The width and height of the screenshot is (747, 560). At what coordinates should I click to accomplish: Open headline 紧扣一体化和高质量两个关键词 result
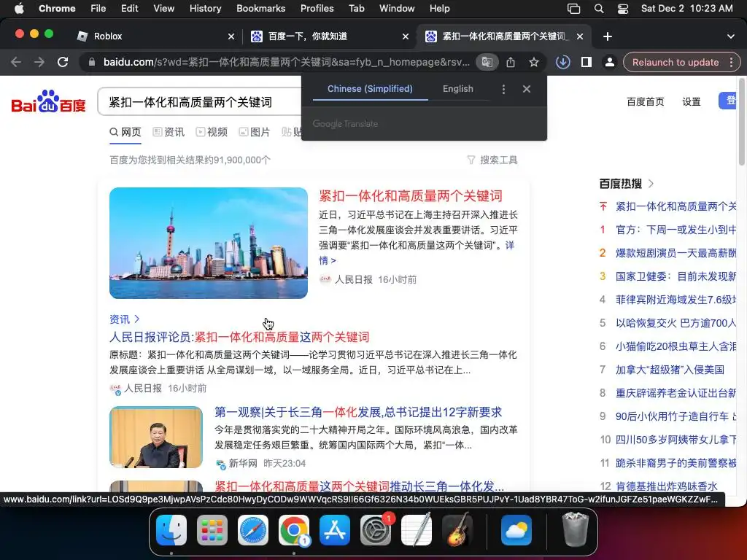(411, 195)
